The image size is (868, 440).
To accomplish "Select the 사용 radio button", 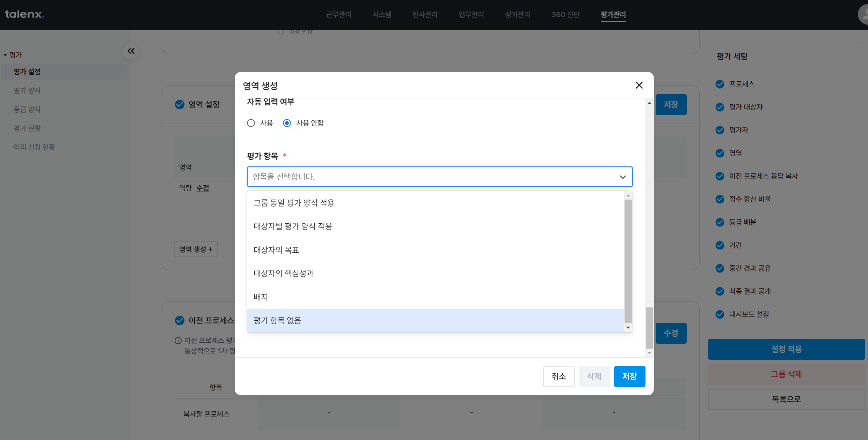I will pos(251,123).
